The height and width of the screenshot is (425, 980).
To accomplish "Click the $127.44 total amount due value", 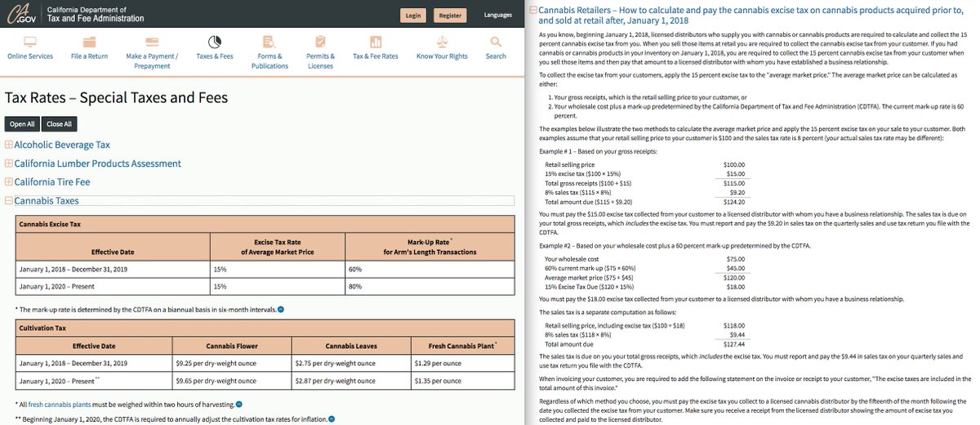I will (734, 344).
